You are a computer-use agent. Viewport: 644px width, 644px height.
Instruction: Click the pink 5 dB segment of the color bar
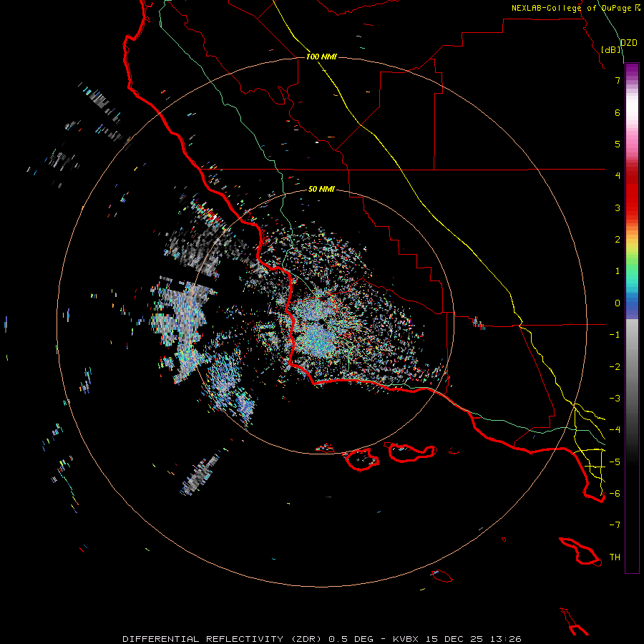pyautogui.click(x=632, y=144)
